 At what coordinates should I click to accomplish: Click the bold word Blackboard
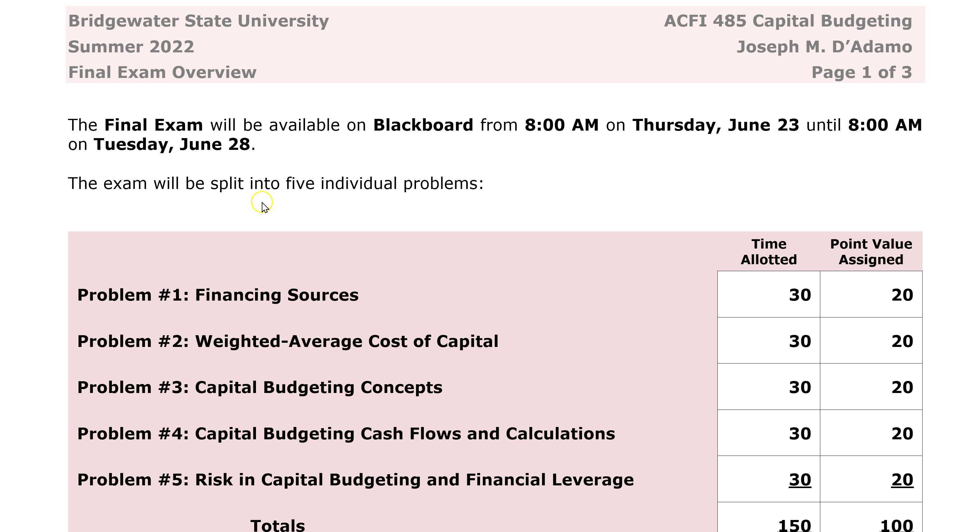tap(423, 125)
